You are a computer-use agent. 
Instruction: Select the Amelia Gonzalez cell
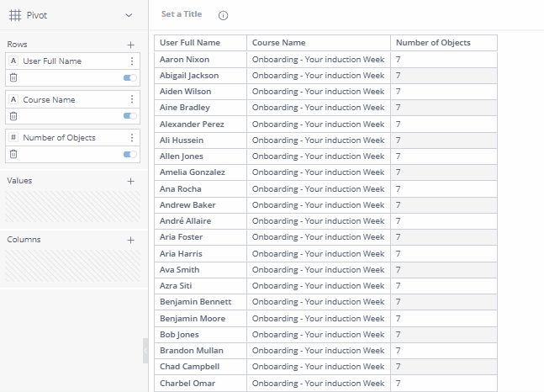[200, 172]
